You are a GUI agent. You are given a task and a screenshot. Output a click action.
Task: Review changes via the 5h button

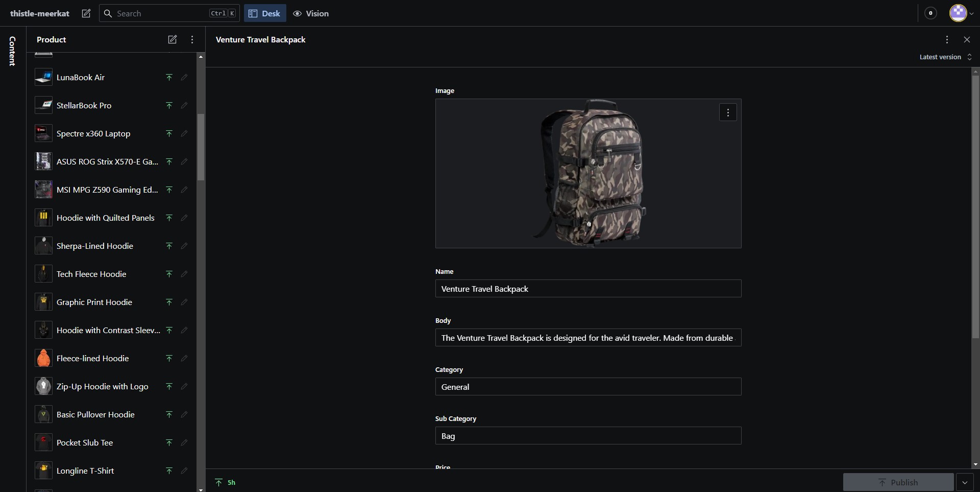(x=225, y=482)
